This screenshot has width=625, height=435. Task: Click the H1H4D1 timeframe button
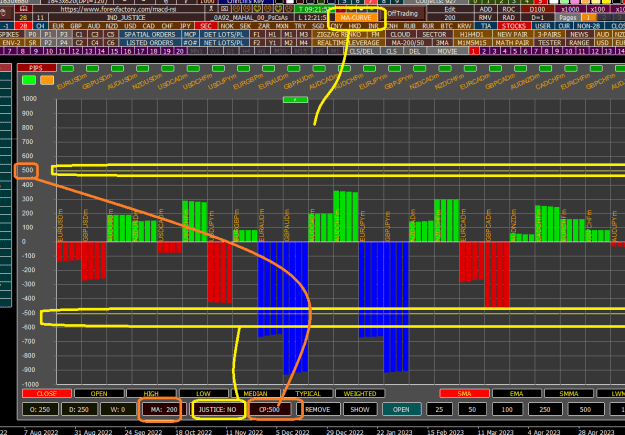click(x=472, y=35)
